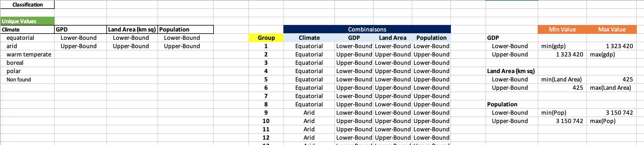Click the orange Max Value header
Image resolution: width=644 pixels, height=145 pixels.
tap(612, 29)
